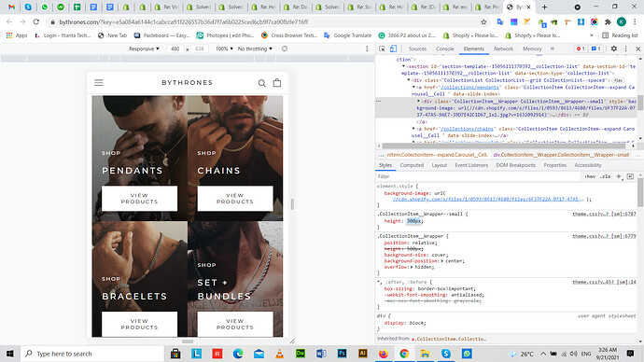The image size is (644, 362).
Task: Click View Products under Pendants
Action: click(139, 198)
